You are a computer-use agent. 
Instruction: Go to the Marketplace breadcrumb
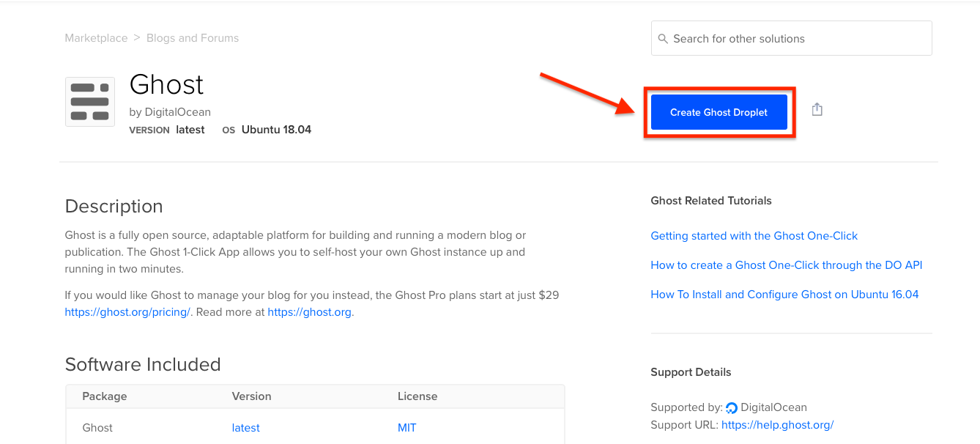pyautogui.click(x=96, y=38)
